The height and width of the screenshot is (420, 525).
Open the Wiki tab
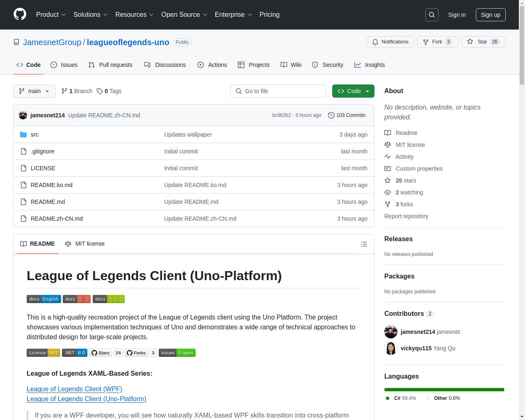coord(291,65)
